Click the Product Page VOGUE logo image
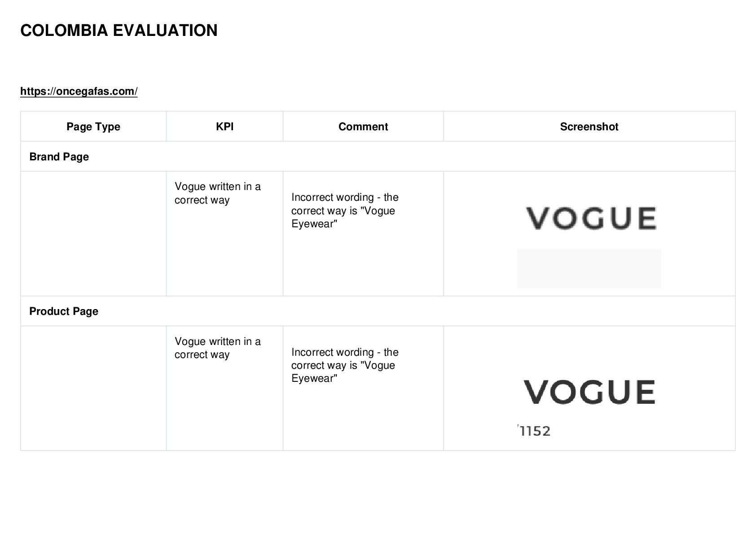Viewport: 756px width, 535px height. tap(589, 391)
